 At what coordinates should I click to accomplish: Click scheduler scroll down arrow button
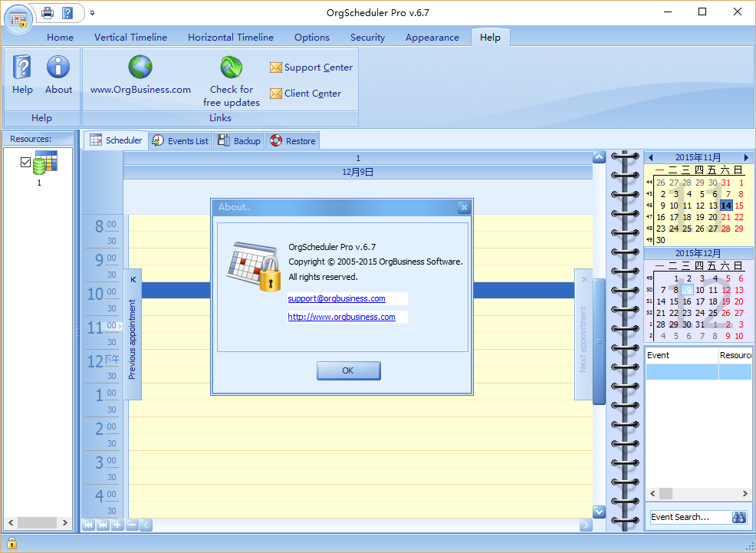(599, 512)
